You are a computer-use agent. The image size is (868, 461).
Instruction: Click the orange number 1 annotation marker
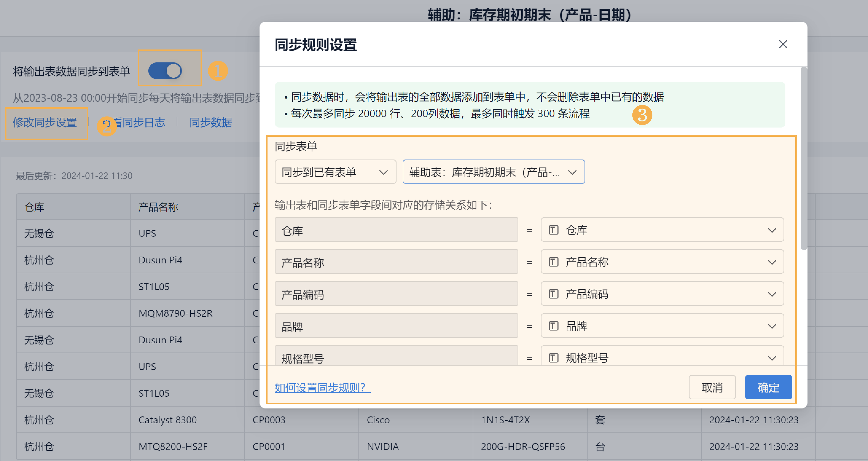tap(218, 71)
